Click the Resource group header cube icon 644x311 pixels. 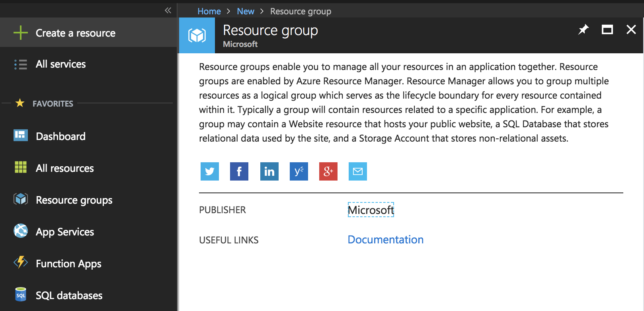pyautogui.click(x=197, y=35)
